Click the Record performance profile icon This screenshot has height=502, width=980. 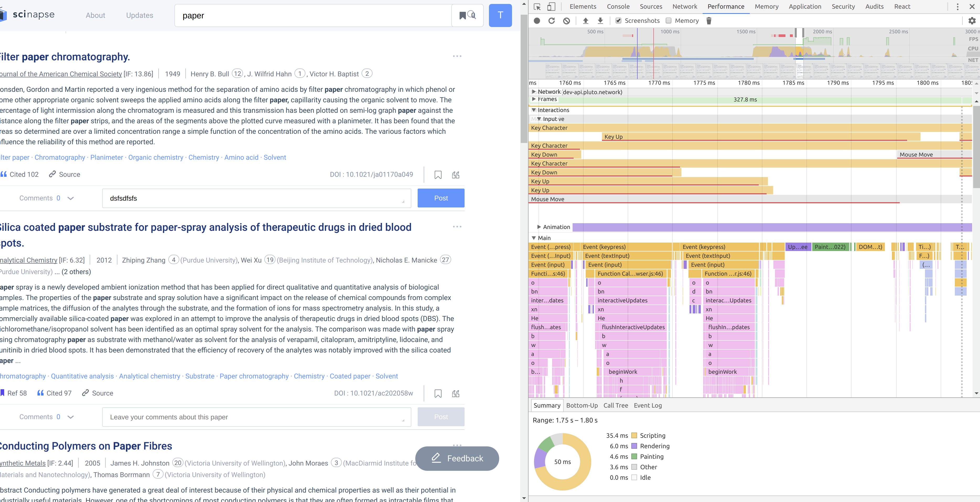537,20
